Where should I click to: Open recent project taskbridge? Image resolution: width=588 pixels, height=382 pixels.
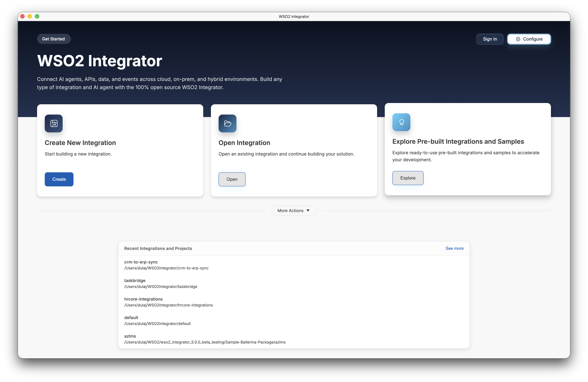click(135, 280)
